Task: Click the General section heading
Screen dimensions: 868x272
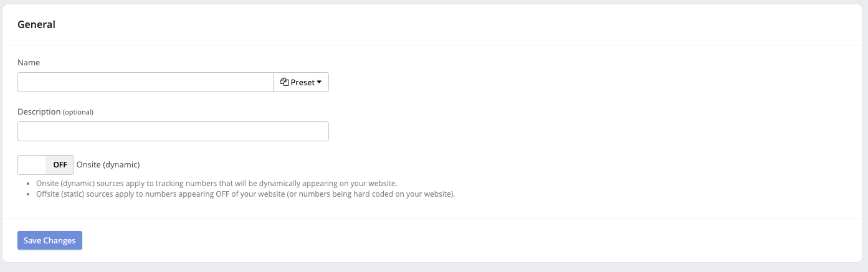Action: click(36, 24)
